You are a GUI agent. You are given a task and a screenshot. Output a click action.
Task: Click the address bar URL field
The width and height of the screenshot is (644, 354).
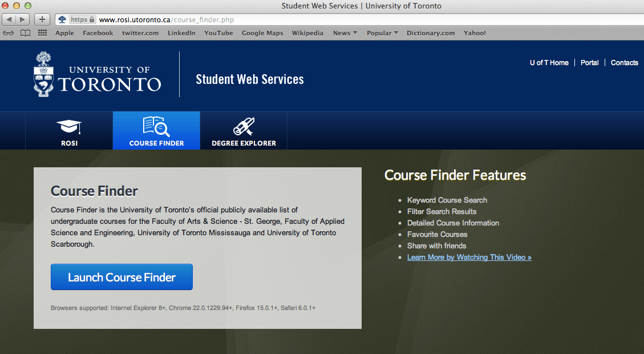[x=349, y=19]
